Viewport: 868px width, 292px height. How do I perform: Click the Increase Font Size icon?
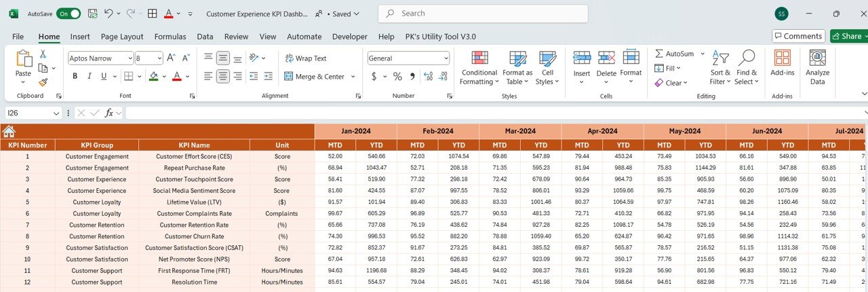pyautogui.click(x=172, y=58)
